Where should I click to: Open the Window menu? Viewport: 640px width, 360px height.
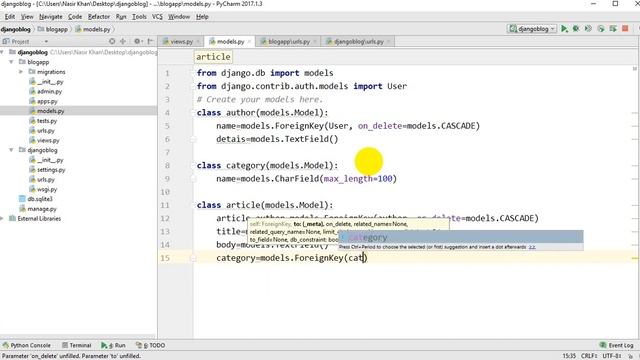(179, 17)
